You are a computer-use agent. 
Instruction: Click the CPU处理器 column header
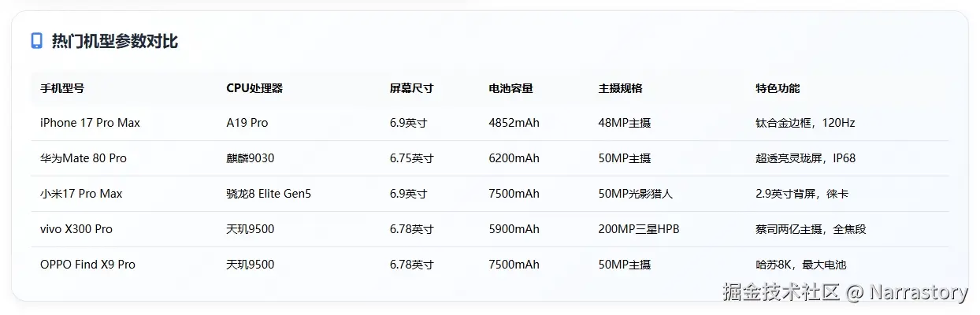pyautogui.click(x=254, y=88)
